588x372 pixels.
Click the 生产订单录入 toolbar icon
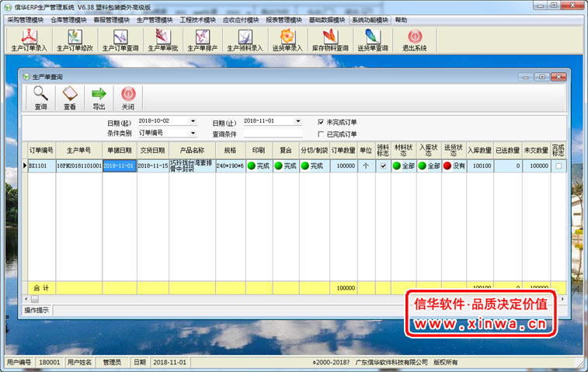pyautogui.click(x=30, y=38)
